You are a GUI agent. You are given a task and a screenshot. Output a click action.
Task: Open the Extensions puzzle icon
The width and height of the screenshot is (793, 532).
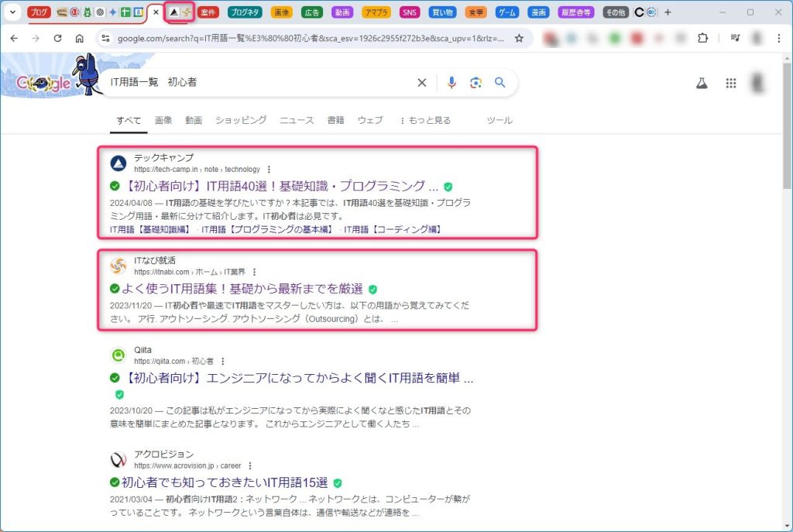point(702,38)
